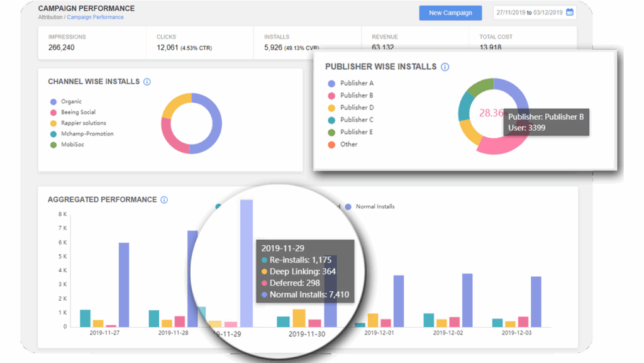Screen dimensions: 644x363
Task: Show info for Channel Wise Installs
Action: click(x=147, y=82)
